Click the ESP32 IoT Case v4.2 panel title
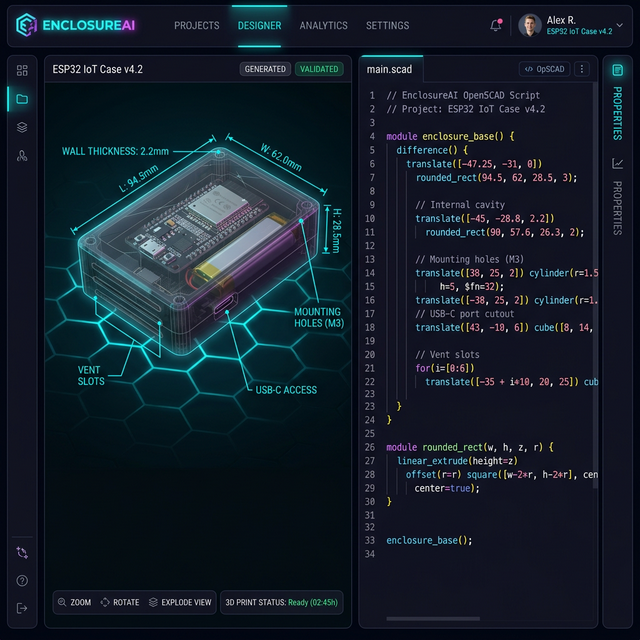640x640 pixels. tap(98, 69)
